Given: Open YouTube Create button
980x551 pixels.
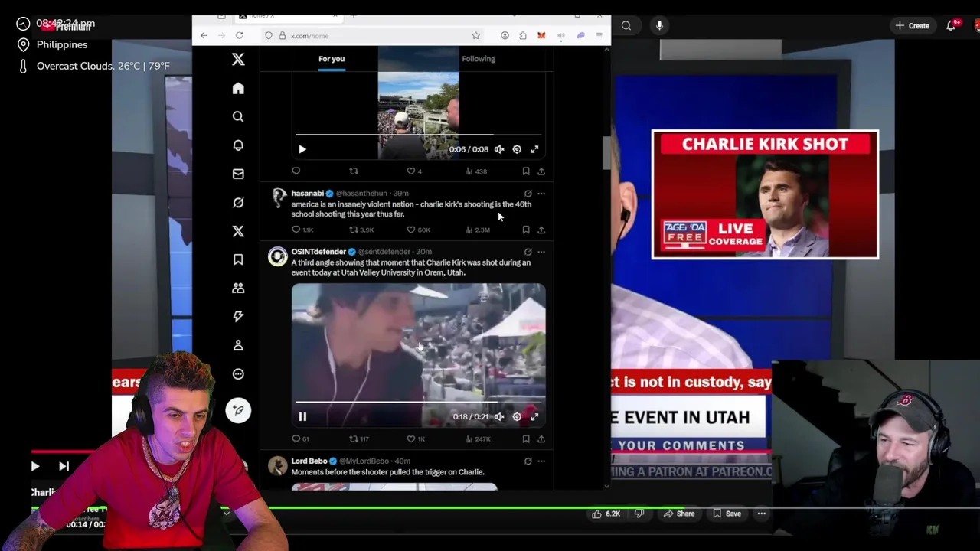Looking at the screenshot, I should pos(913,25).
